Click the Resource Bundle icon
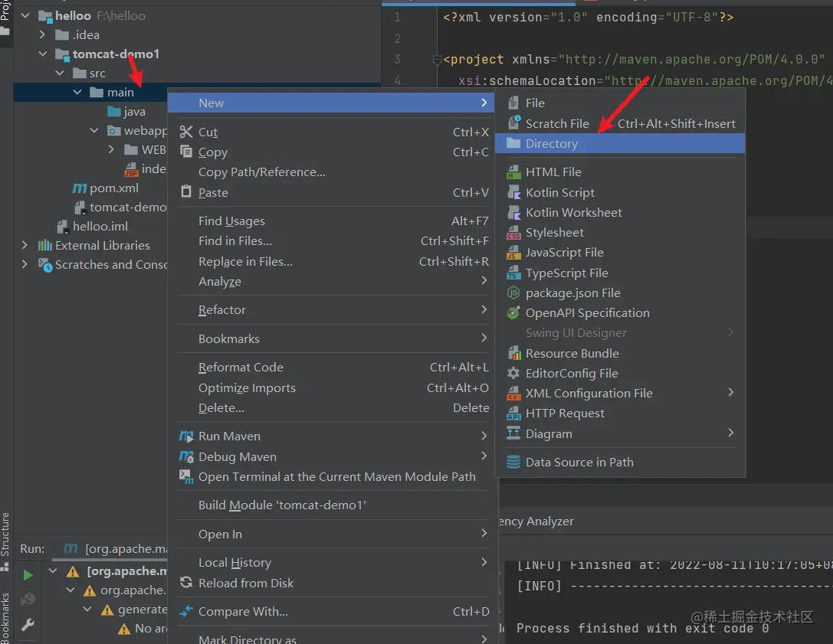The width and height of the screenshot is (833, 644). [513, 353]
